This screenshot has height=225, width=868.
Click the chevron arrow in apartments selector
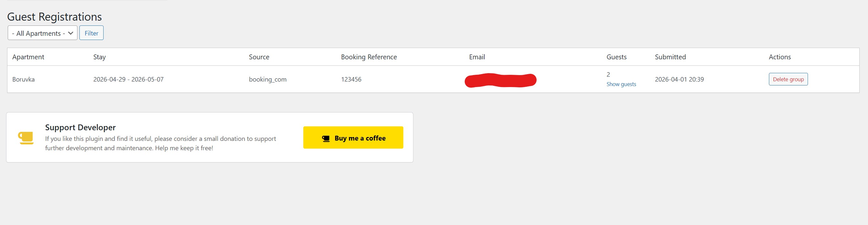(x=70, y=33)
